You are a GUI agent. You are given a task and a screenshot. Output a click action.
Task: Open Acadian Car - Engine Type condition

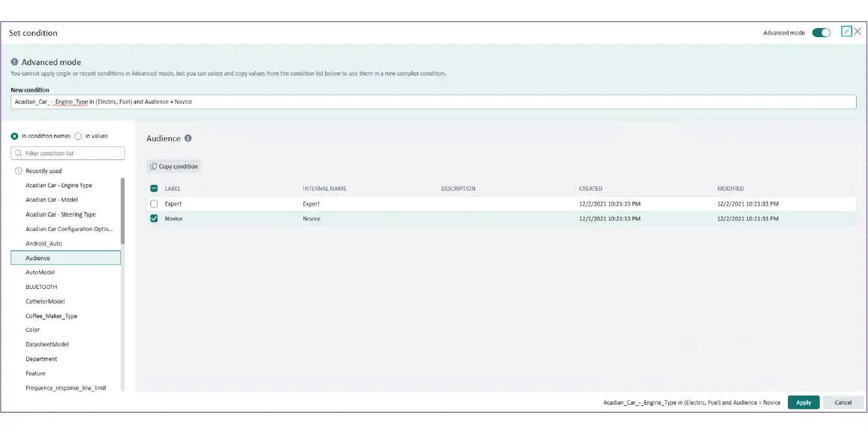(x=59, y=185)
